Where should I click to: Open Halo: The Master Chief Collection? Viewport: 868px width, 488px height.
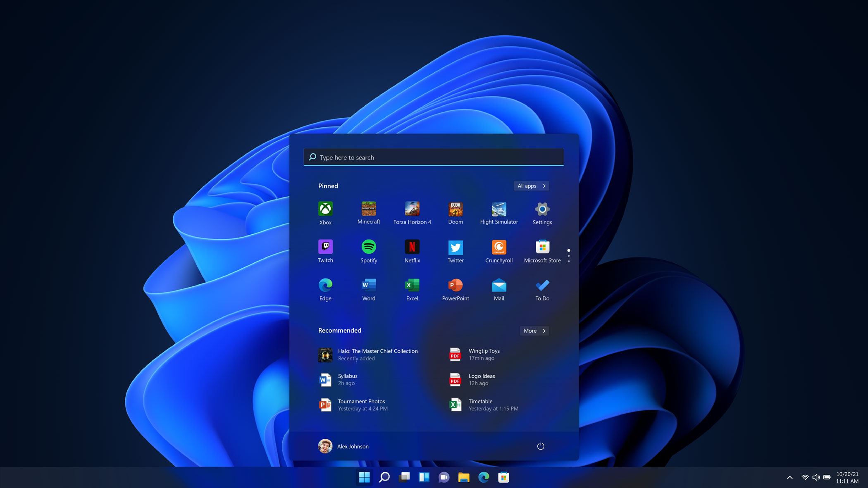tap(370, 354)
